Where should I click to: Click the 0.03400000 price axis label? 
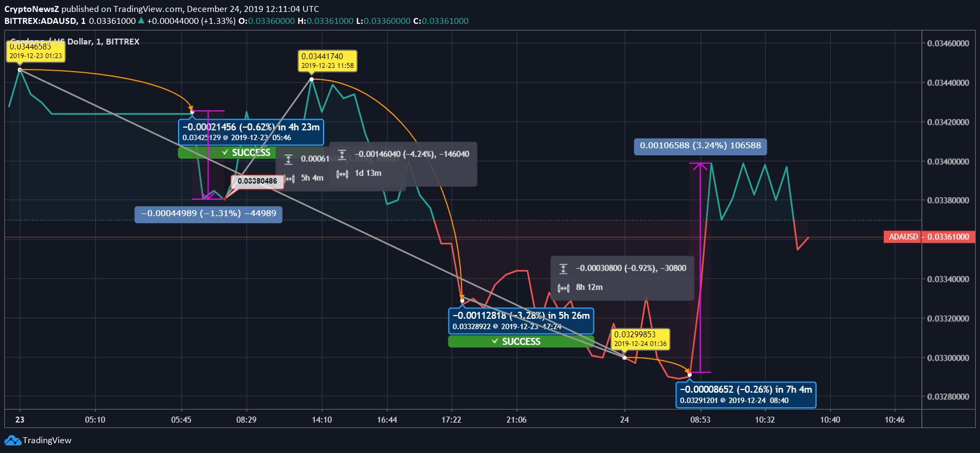coord(948,162)
